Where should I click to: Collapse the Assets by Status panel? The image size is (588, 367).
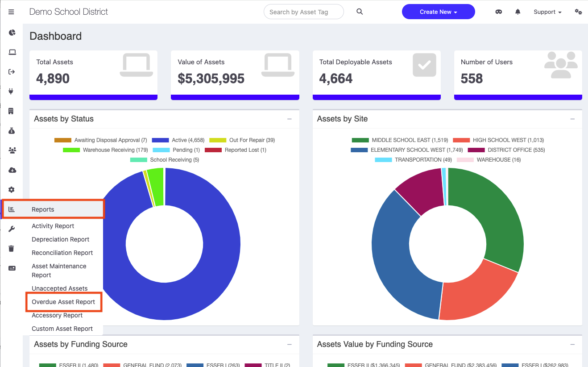[290, 119]
